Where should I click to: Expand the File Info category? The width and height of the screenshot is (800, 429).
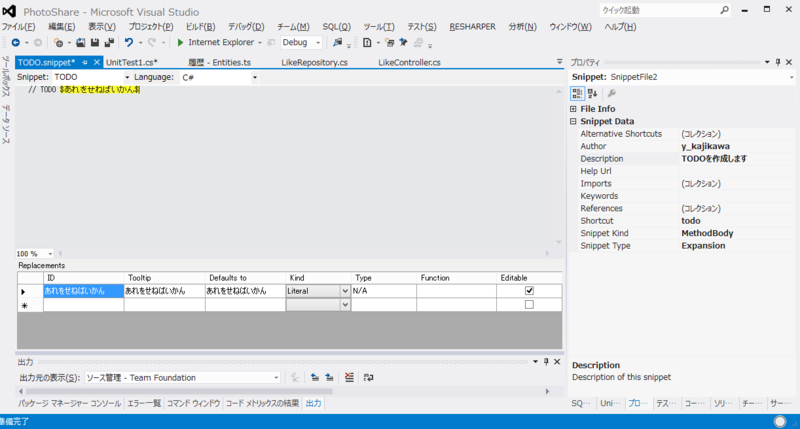573,109
